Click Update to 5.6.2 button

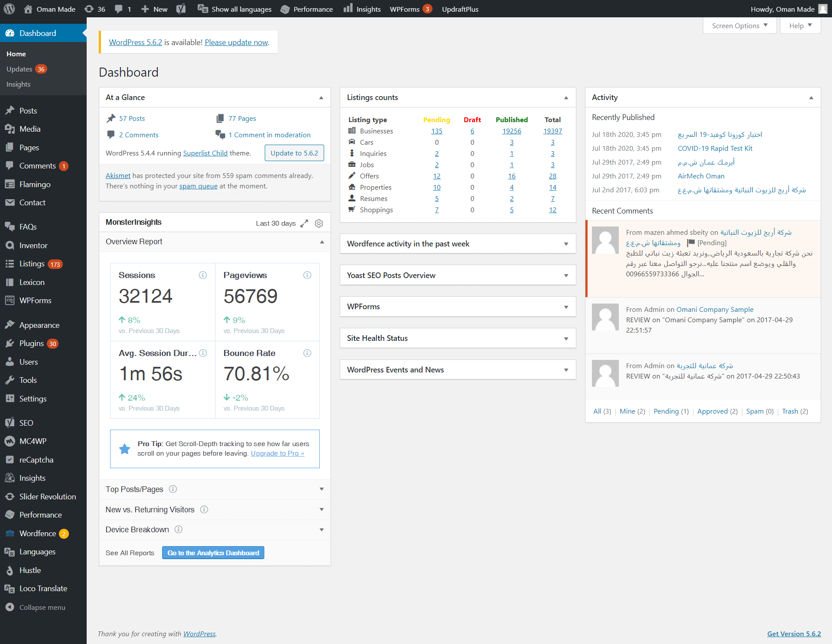coord(294,153)
